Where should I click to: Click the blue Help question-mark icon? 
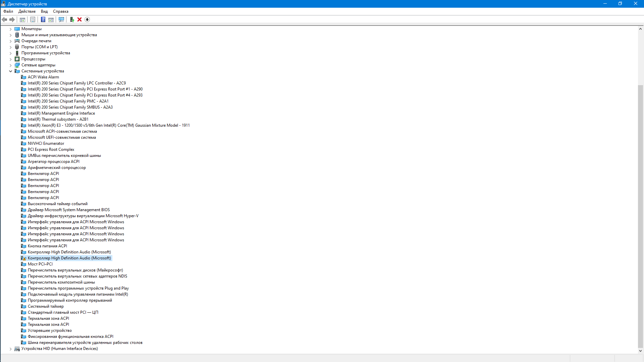click(x=43, y=19)
